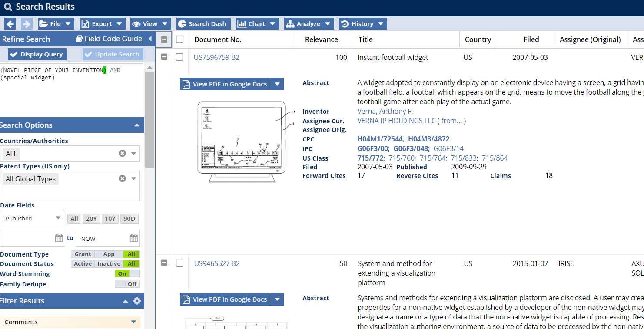Open the Published date field dropdown
The width and height of the screenshot is (644, 329).
pos(32,218)
